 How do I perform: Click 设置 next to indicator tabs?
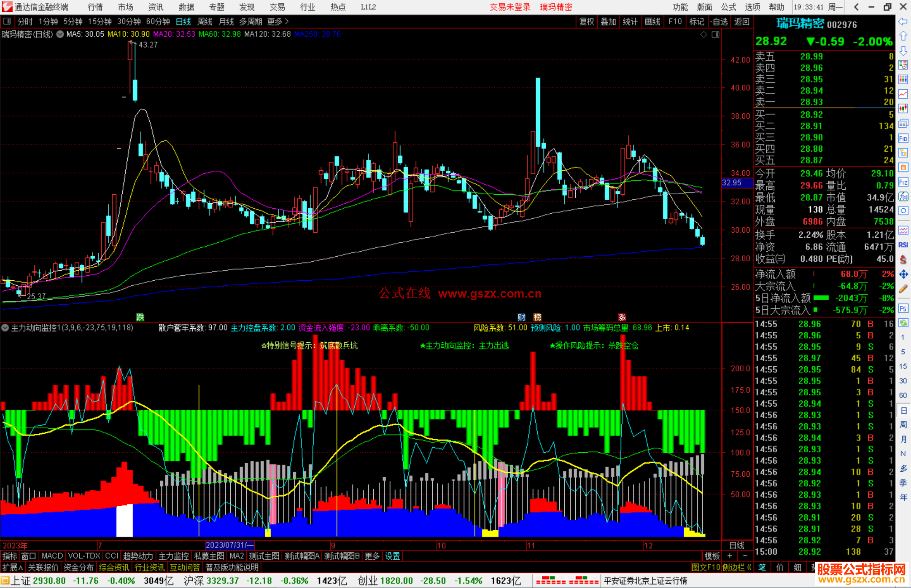click(x=392, y=556)
